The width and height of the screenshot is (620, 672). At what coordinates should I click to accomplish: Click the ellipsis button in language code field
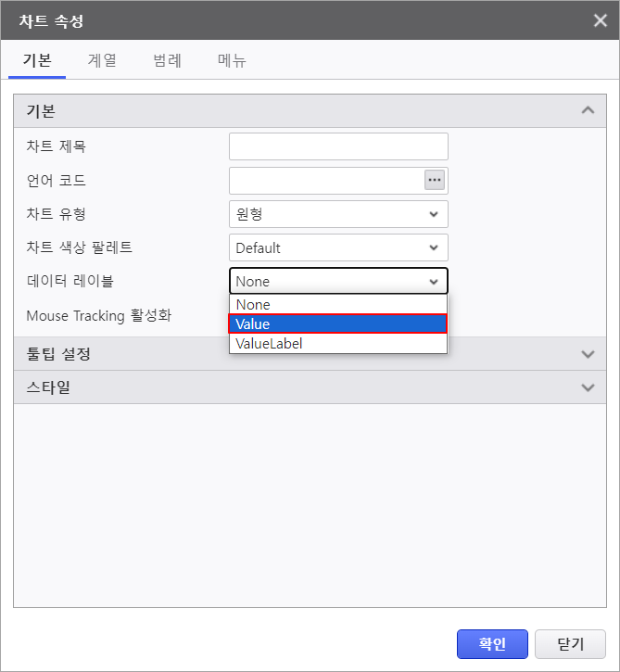coord(434,180)
